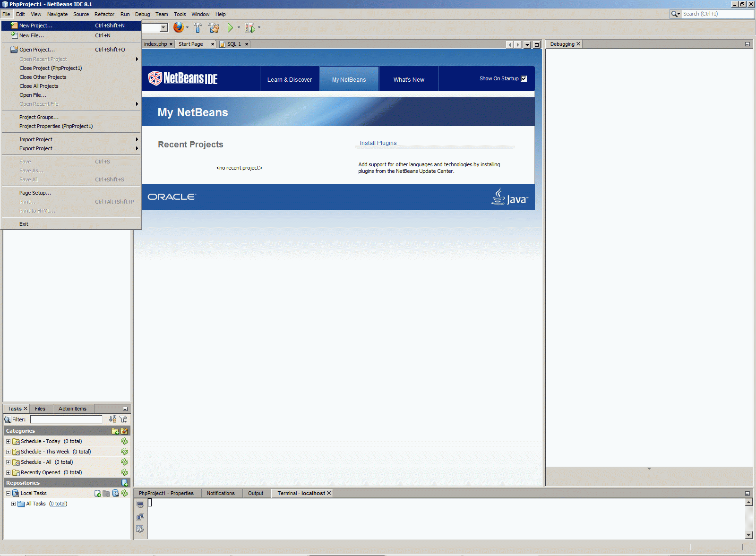Open the run configuration dropdown arrow
This screenshot has width=756, height=556.
163,28
